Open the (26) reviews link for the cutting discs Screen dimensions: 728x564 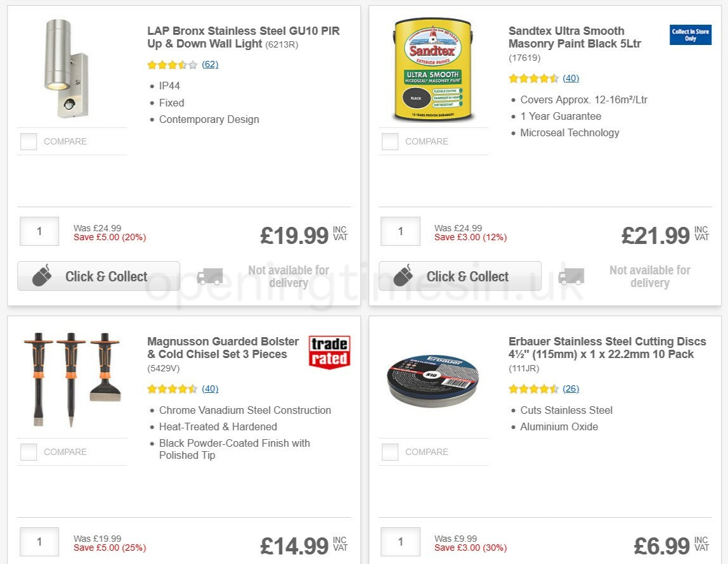[571, 388]
